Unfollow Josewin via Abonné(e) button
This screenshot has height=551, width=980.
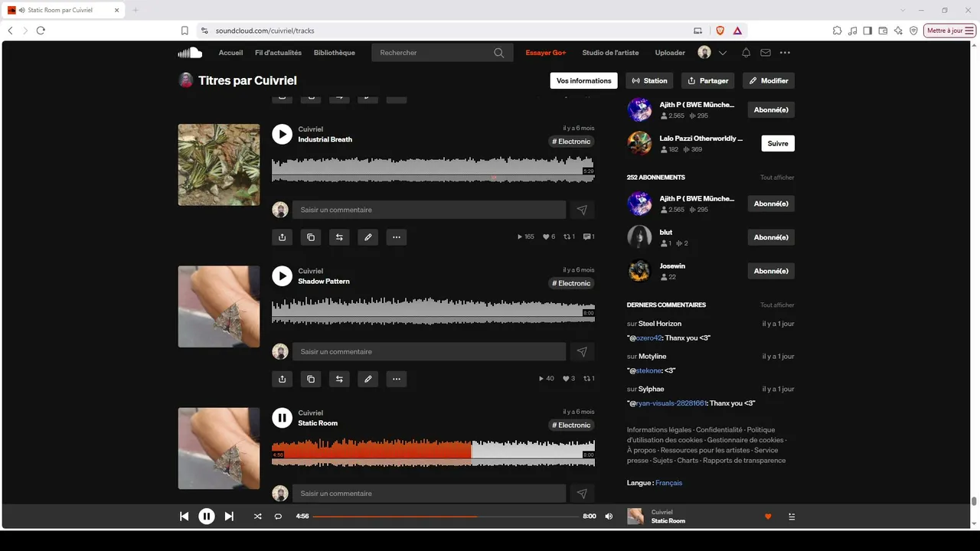771,271
